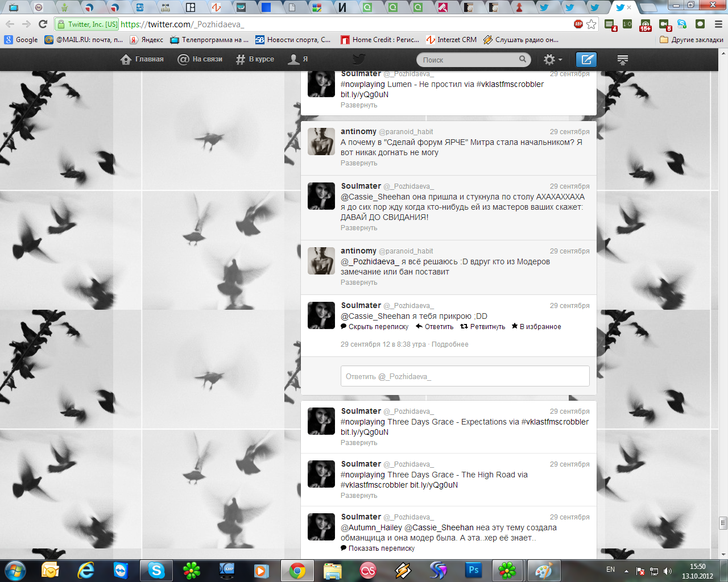Open the Home Credit bookmark
Image resolution: width=728 pixels, height=582 pixels.
point(380,40)
